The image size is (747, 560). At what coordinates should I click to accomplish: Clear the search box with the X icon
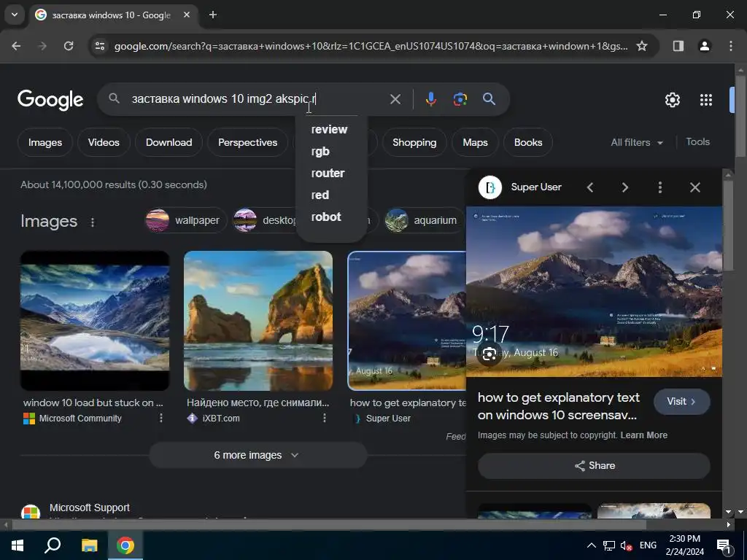pos(395,99)
